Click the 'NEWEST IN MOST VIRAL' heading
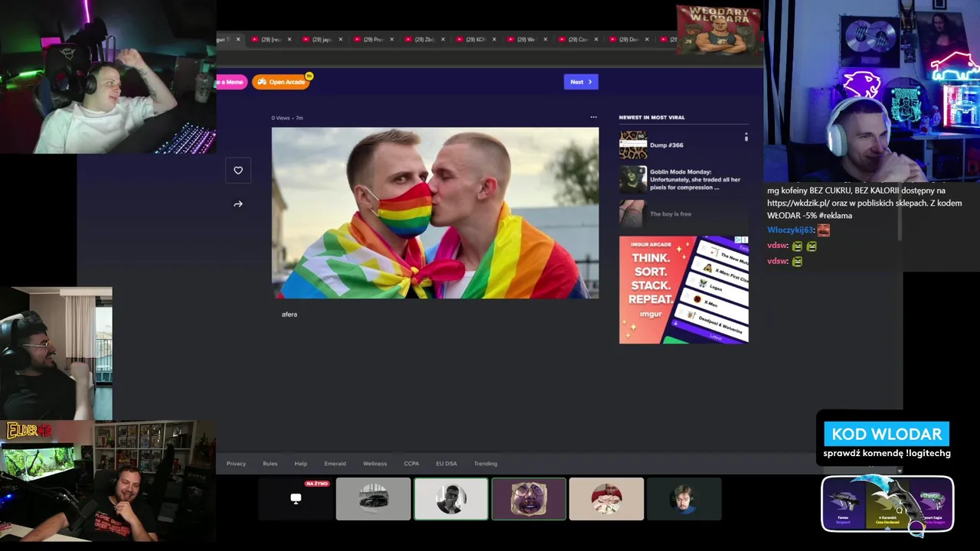The height and width of the screenshot is (551, 980). point(652,117)
